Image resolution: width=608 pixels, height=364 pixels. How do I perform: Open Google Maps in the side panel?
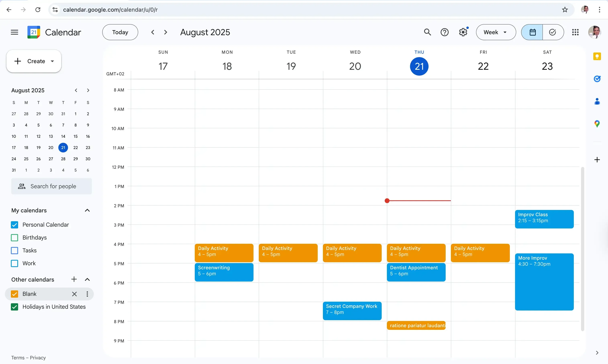coord(597,124)
